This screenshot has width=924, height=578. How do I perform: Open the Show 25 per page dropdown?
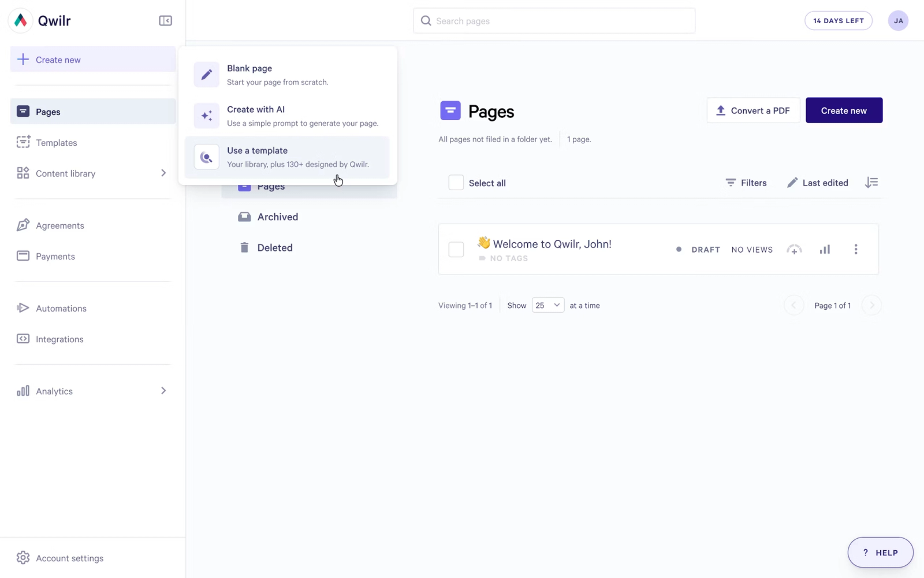[x=548, y=305]
